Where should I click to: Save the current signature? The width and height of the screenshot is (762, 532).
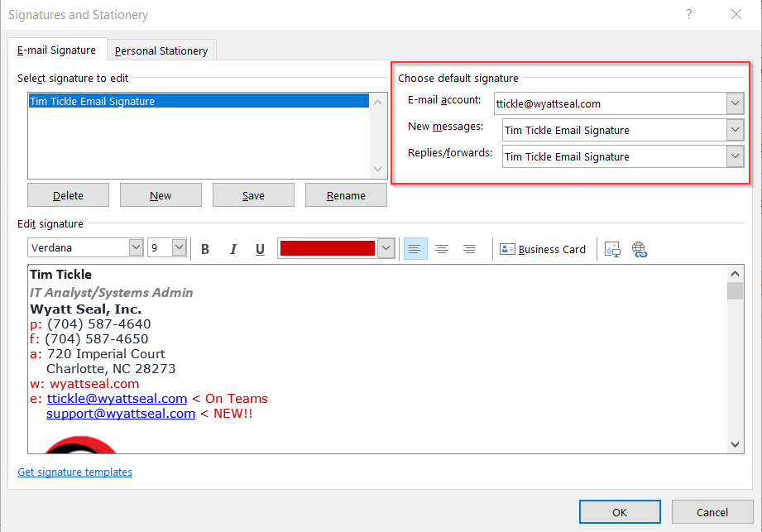click(253, 195)
